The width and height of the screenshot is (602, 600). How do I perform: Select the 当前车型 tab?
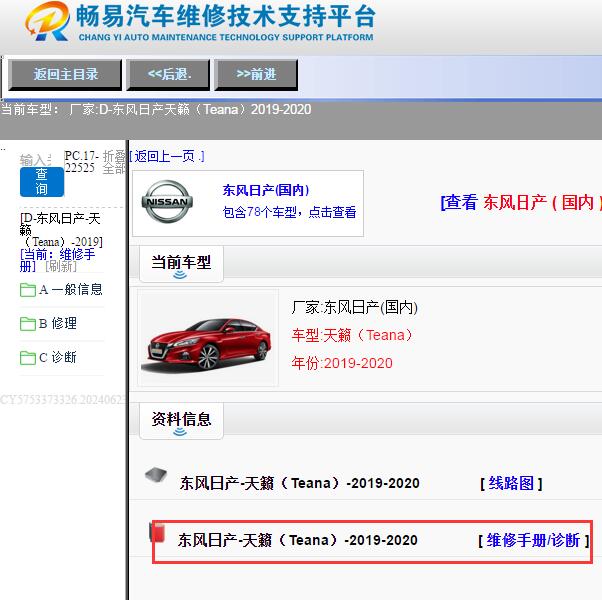181,264
